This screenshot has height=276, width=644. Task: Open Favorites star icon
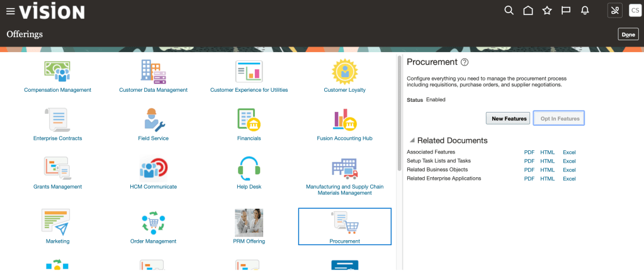(x=547, y=11)
